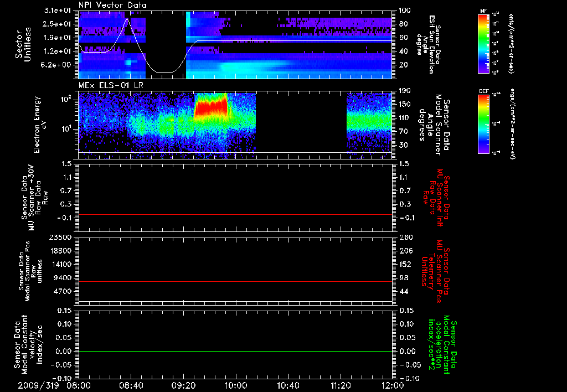This screenshot has width=567, height=392.
Task: Click the 18800 scanner position tick label
Action: pos(60,251)
